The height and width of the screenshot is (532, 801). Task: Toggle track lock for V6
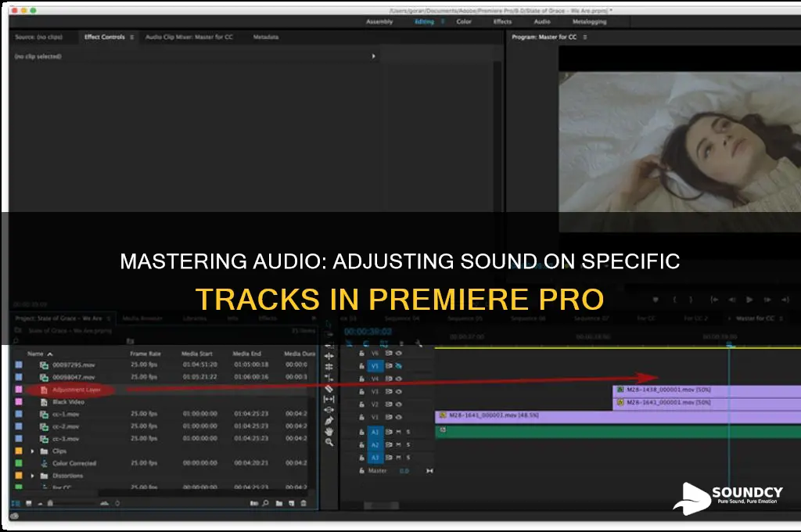pyautogui.click(x=361, y=353)
